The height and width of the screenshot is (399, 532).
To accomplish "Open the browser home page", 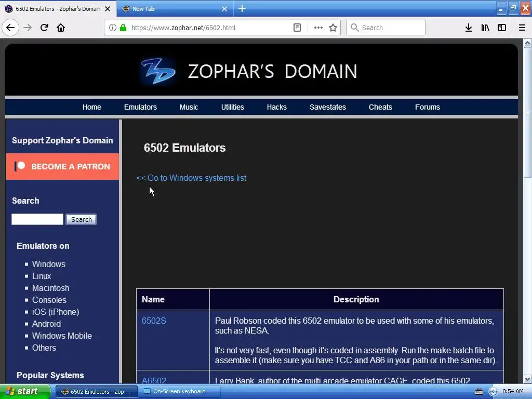I will (x=61, y=28).
